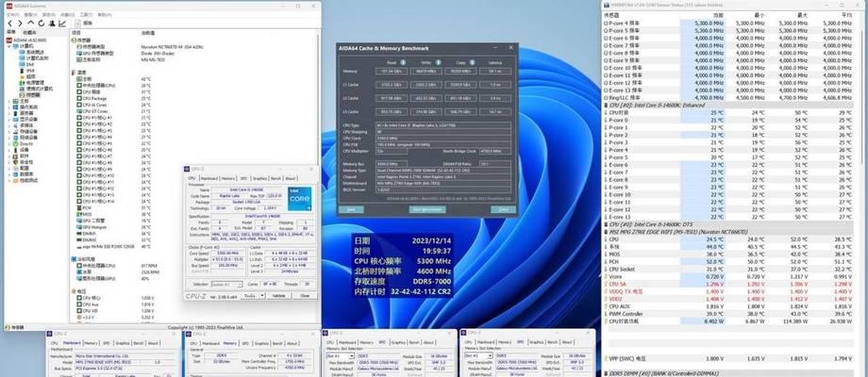Click AIDA64 forward arrow toolbar icon
Image resolution: width=868 pixels, height=377 pixels.
[20, 24]
